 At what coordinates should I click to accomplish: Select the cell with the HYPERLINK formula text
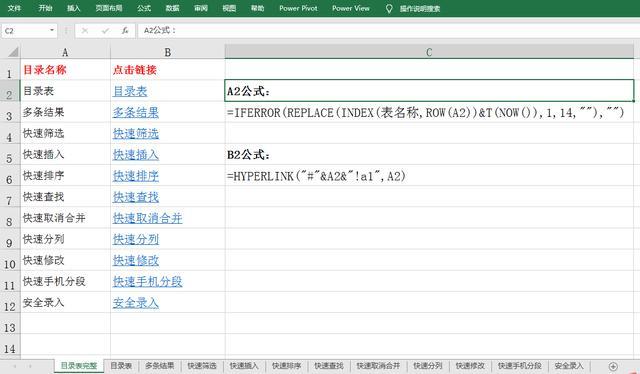point(429,176)
